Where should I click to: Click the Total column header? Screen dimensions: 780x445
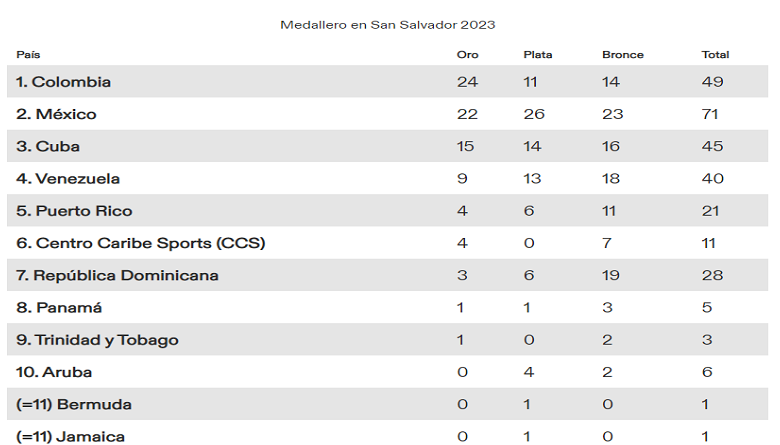pos(715,55)
